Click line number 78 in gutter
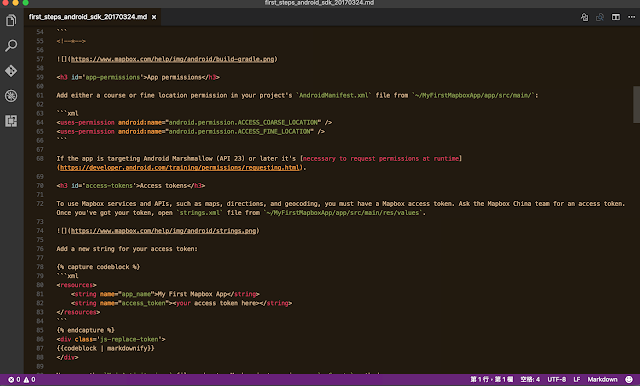 point(40,267)
